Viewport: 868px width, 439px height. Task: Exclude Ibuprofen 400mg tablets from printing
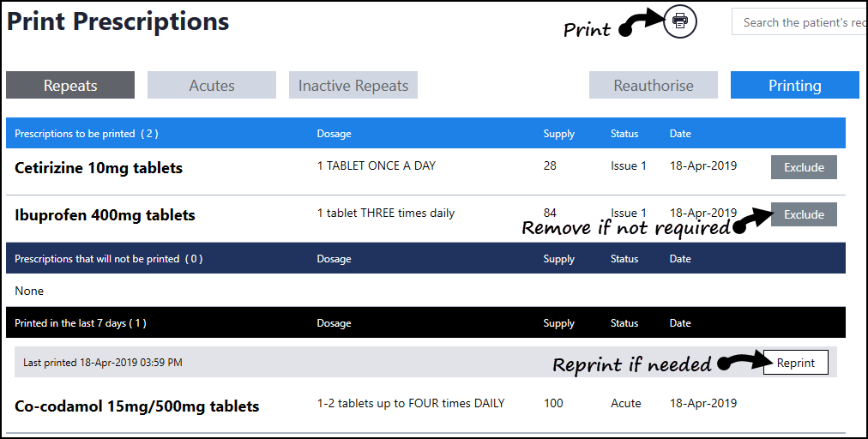tap(804, 214)
